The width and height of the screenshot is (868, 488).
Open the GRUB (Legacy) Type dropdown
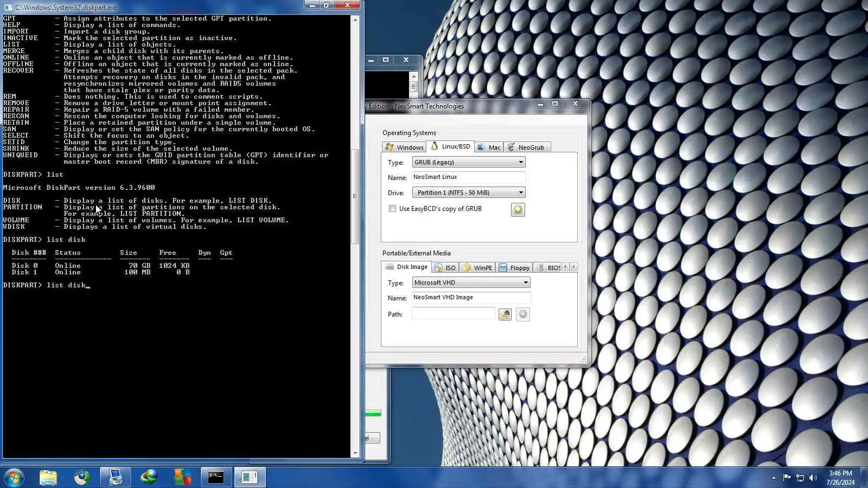point(469,162)
